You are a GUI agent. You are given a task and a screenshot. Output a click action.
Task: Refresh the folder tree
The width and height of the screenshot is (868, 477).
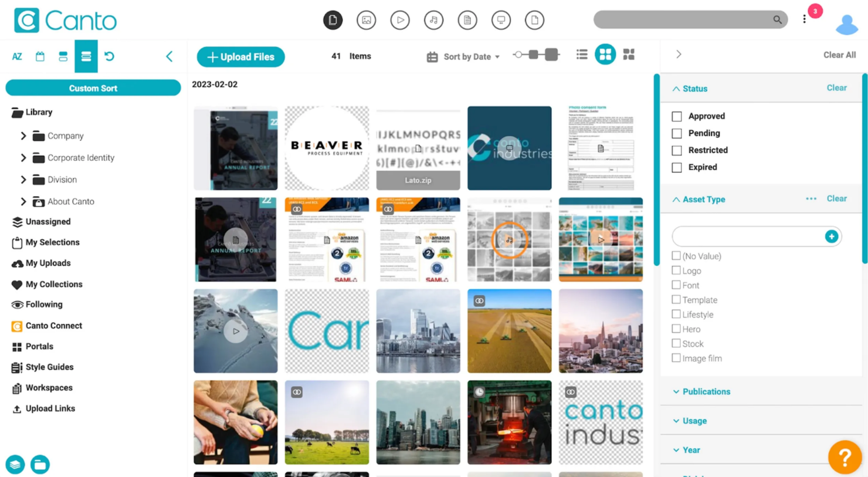109,56
